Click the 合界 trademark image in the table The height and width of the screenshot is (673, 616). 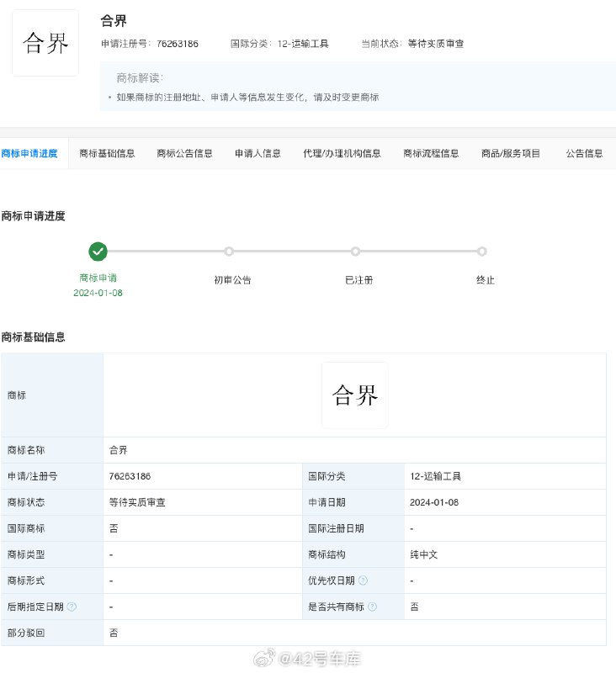(355, 395)
